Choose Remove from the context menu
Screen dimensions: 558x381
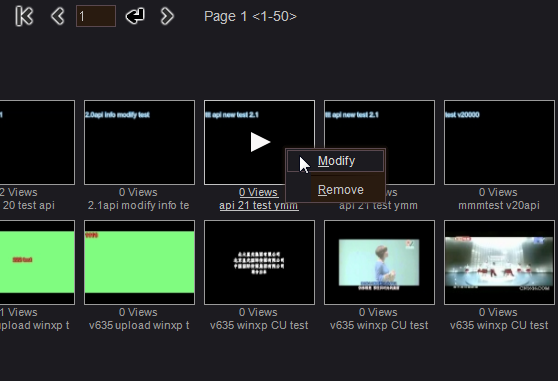pyautogui.click(x=341, y=190)
